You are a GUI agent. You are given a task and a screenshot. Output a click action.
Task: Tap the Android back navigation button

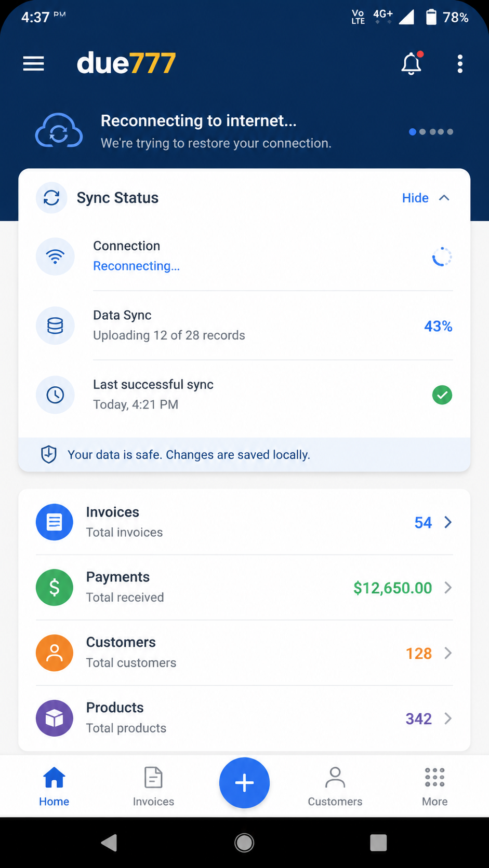(x=109, y=843)
